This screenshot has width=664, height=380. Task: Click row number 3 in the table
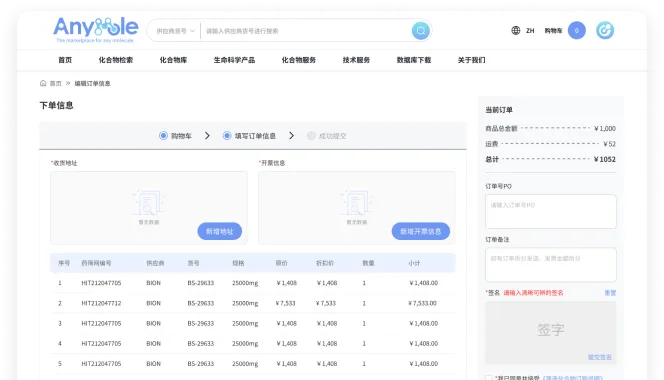[60, 323]
